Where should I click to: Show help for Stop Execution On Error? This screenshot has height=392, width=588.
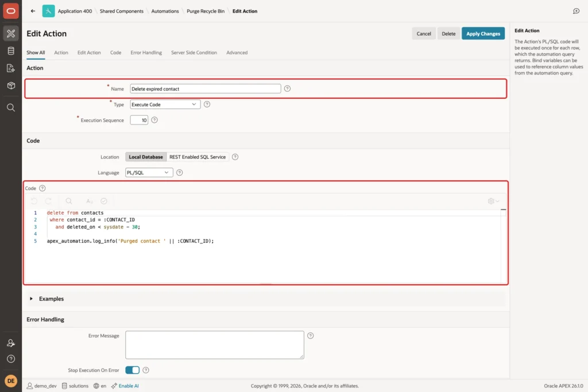(x=146, y=370)
